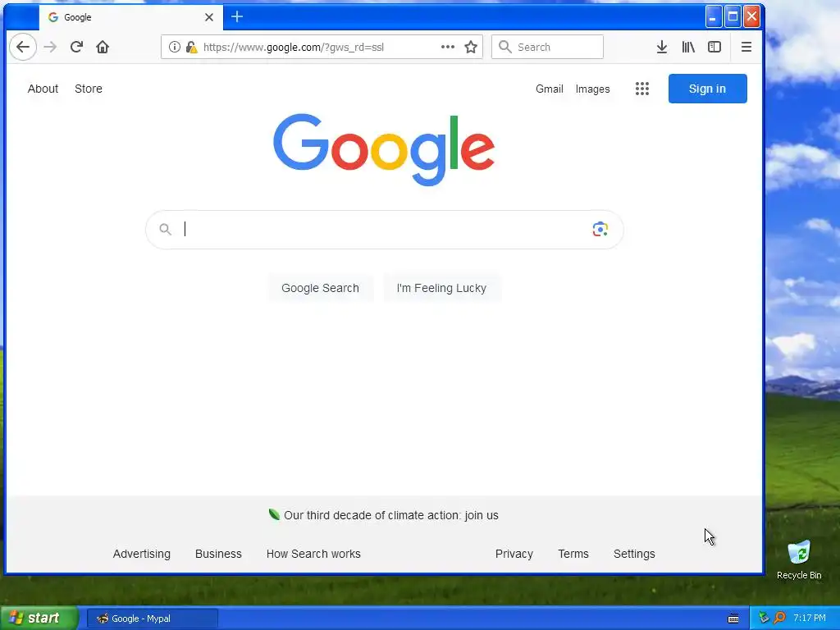Open the library bookshelf icon
This screenshot has width=840, height=630.
(x=688, y=47)
